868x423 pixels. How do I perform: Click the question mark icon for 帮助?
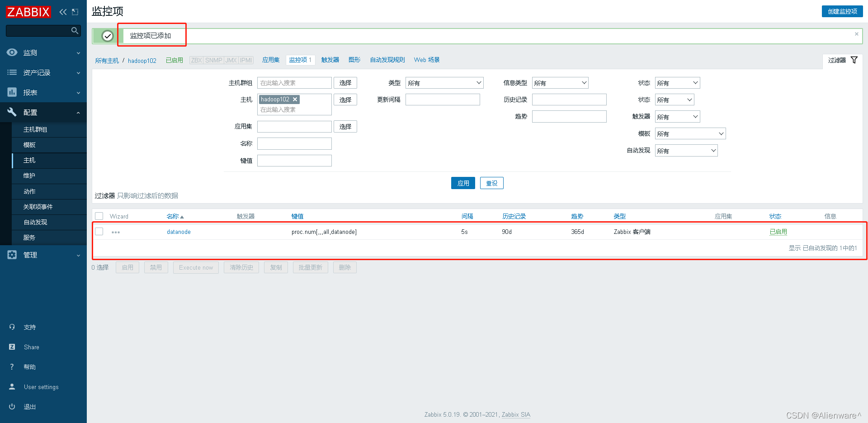[12, 367]
